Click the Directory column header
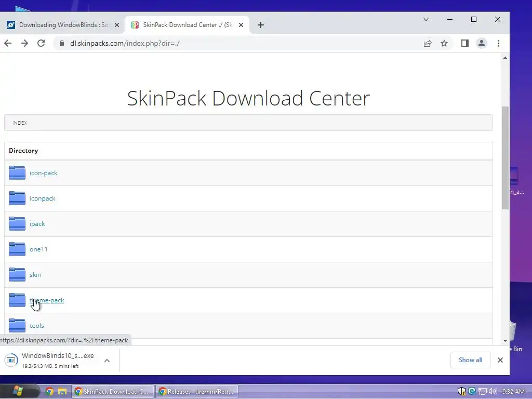The image size is (532, 399). (x=23, y=151)
